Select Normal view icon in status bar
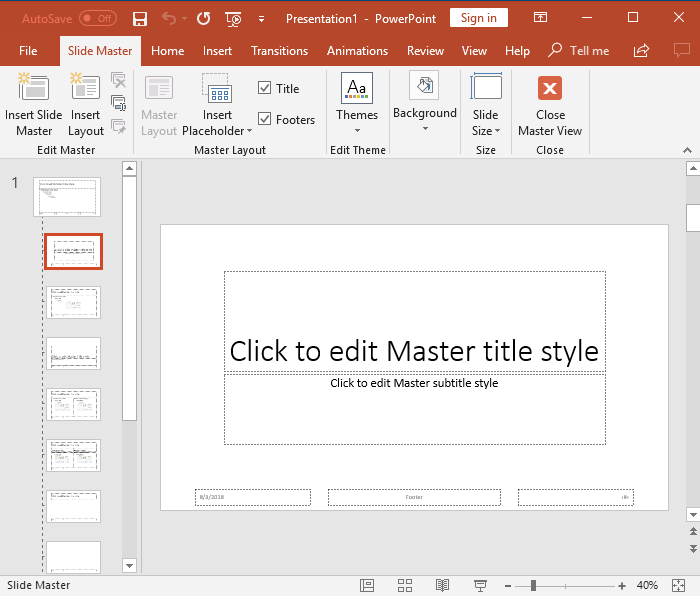This screenshot has width=700, height=596. [368, 585]
